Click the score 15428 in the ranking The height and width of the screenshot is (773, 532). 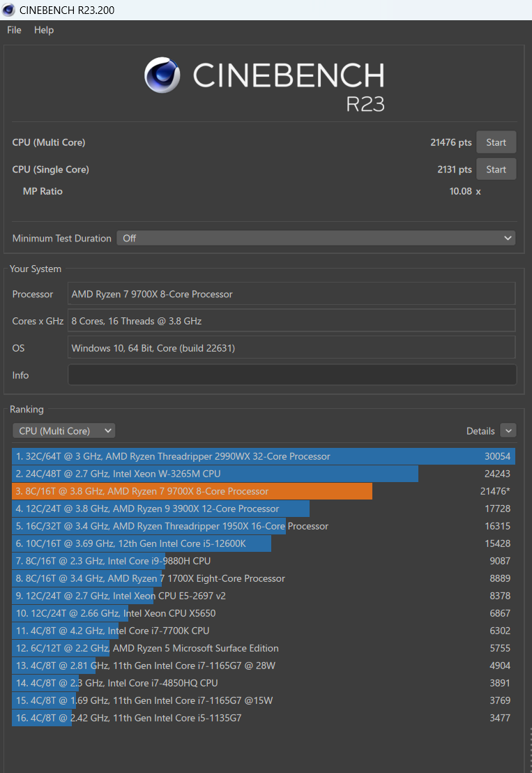(x=498, y=543)
